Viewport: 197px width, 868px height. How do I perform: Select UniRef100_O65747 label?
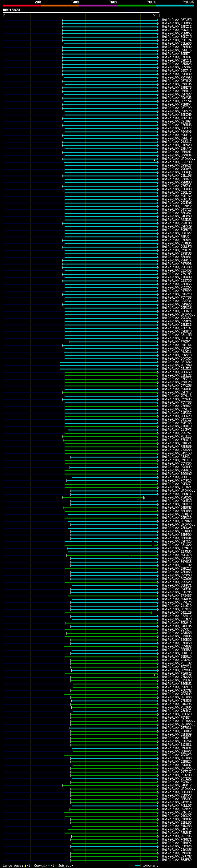click(177, 71)
